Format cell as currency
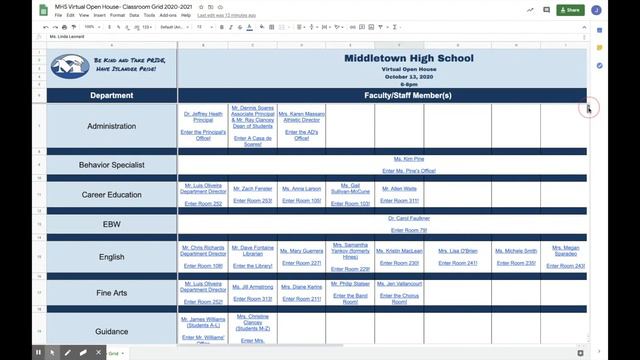 (109, 27)
